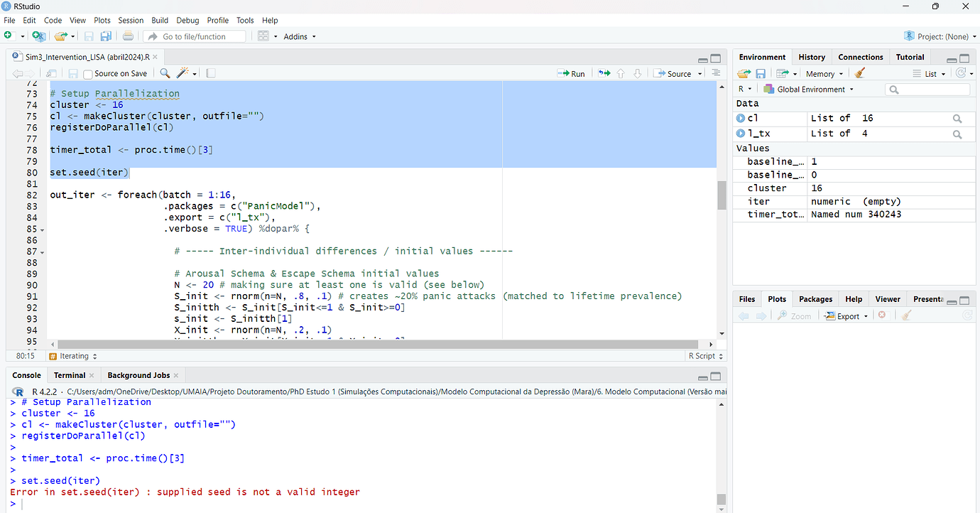Open find and replace with the magnifier icon
The width and height of the screenshot is (980, 513).
164,73
